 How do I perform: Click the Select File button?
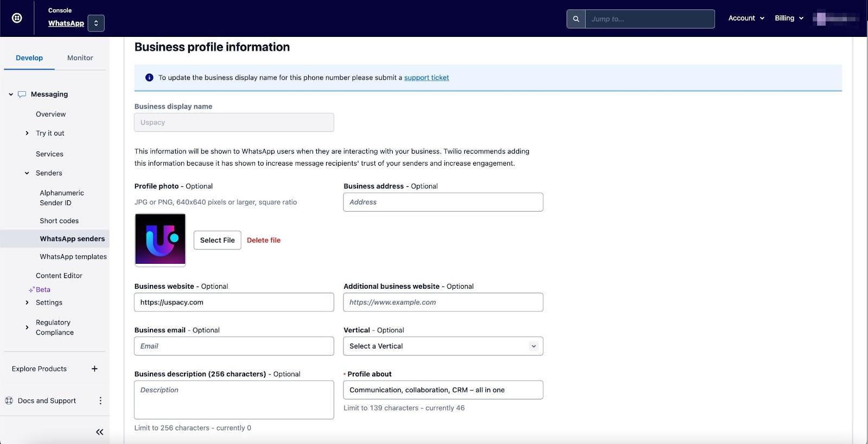tap(217, 240)
